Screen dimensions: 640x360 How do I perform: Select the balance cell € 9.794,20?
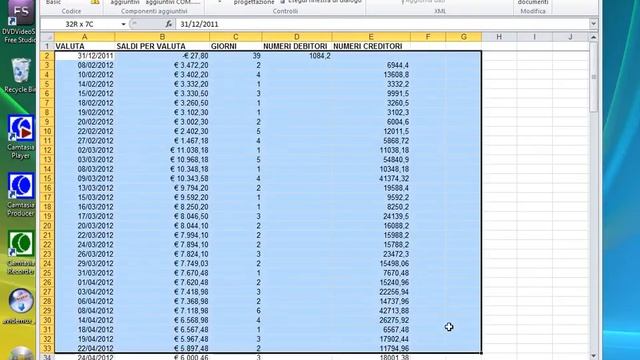pyautogui.click(x=162, y=188)
